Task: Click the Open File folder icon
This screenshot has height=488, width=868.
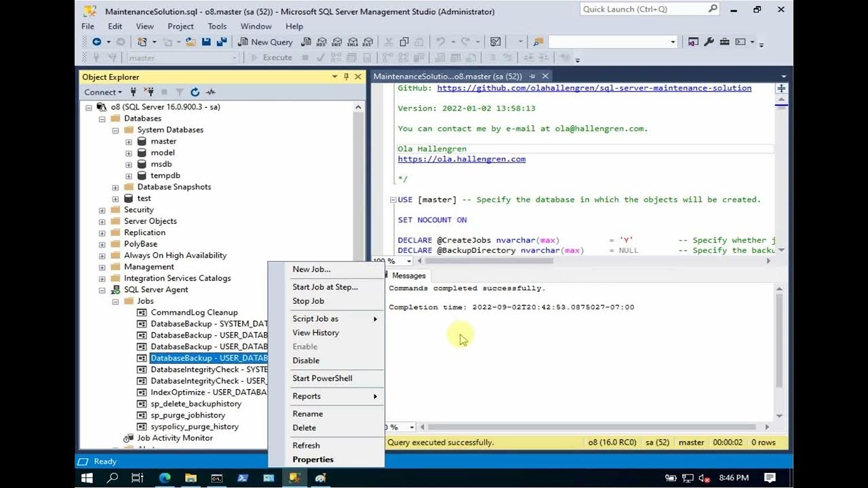Action: (191, 42)
